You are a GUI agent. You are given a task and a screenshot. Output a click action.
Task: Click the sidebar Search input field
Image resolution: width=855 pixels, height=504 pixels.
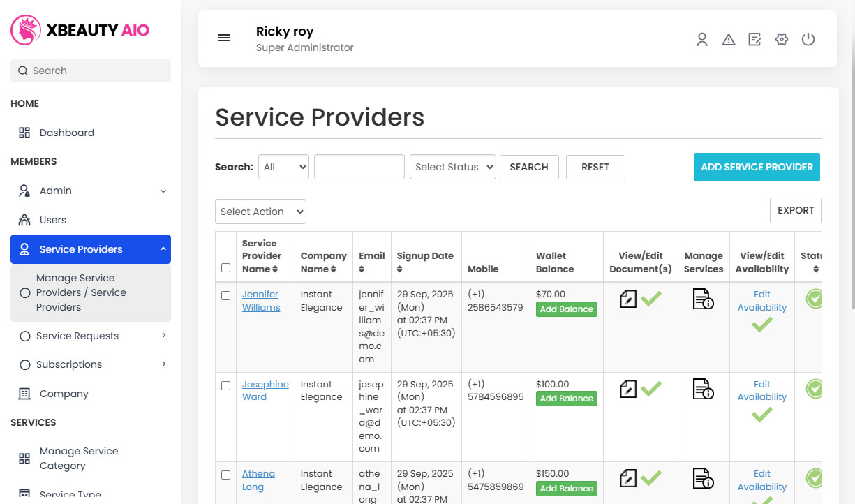point(91,71)
